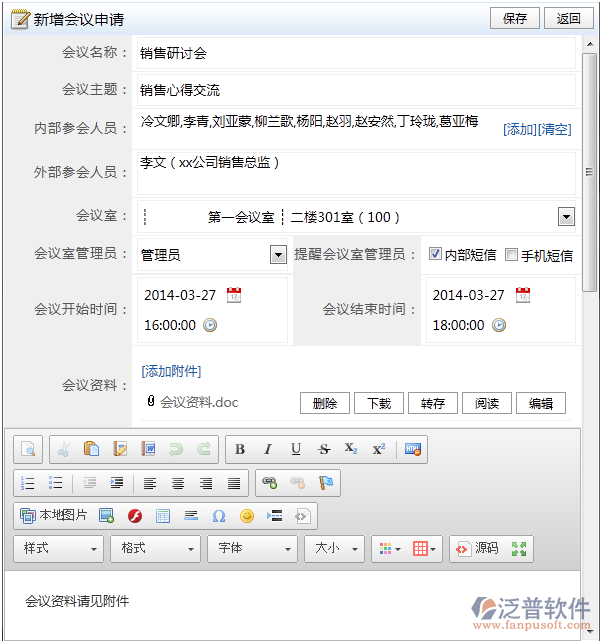This screenshot has width=601, height=641.
Task: Insert an emoticon smiley
Action: coord(247,516)
